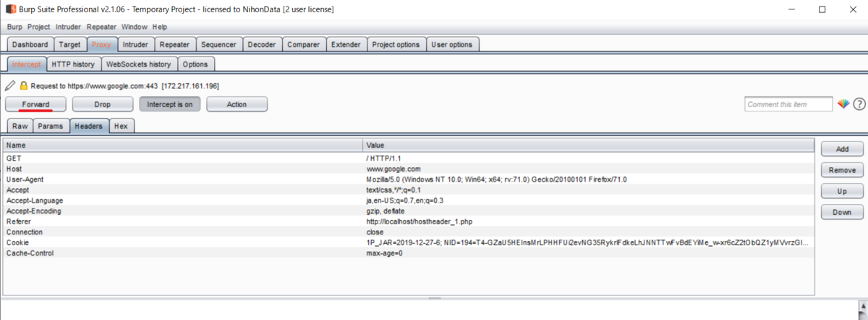Image resolution: width=868 pixels, height=320 pixels.
Task: Click the Comment this item field
Action: click(x=788, y=104)
